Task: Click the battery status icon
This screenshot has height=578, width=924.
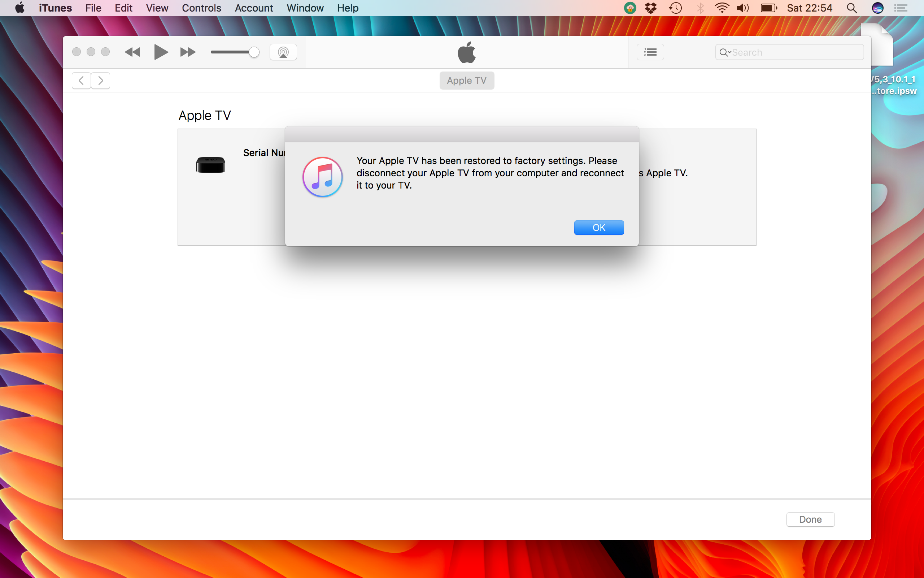Action: (768, 8)
